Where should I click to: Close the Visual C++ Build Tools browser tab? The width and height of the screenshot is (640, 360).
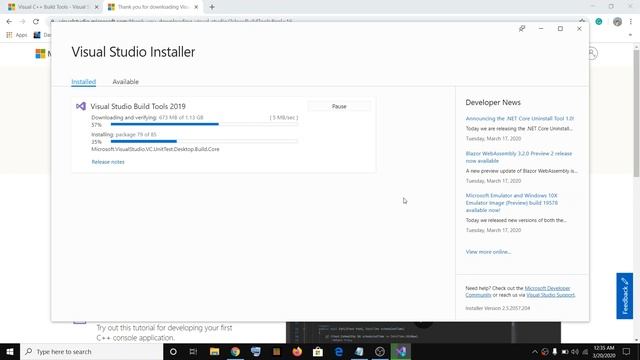pyautogui.click(x=96, y=7)
